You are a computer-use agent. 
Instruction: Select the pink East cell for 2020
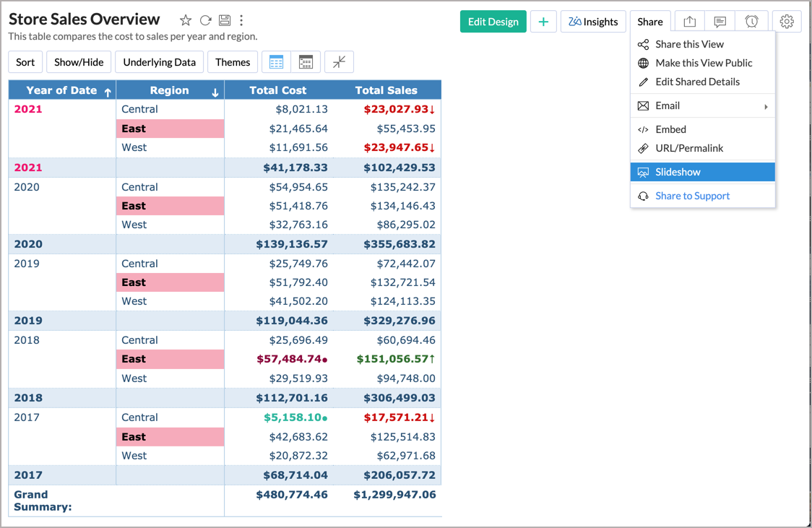(170, 206)
